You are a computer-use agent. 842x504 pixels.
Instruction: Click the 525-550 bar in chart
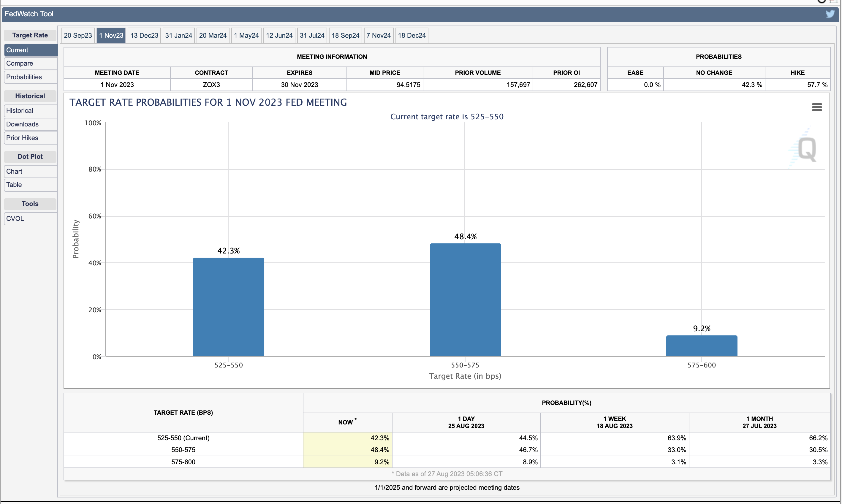(228, 307)
